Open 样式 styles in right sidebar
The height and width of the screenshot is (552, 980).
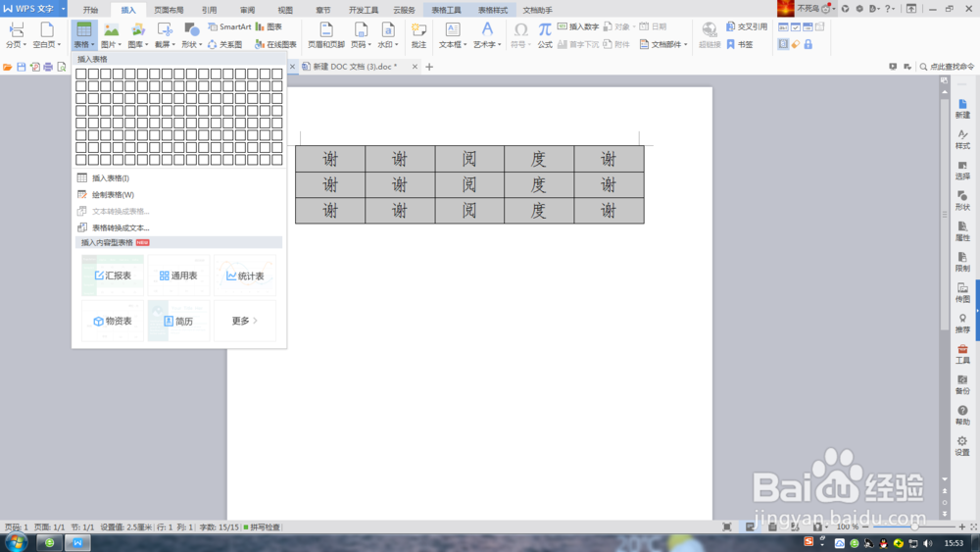962,139
